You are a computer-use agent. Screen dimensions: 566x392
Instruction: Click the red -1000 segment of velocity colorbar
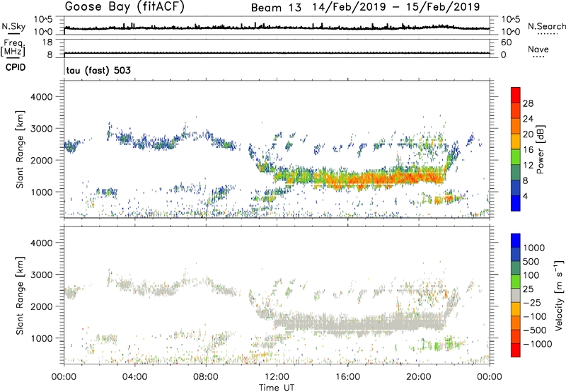516,350
